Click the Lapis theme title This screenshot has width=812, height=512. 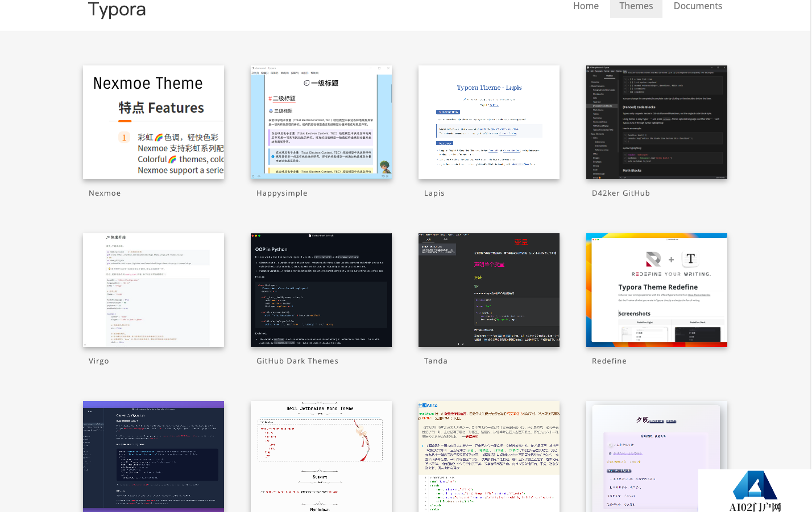tap(434, 193)
